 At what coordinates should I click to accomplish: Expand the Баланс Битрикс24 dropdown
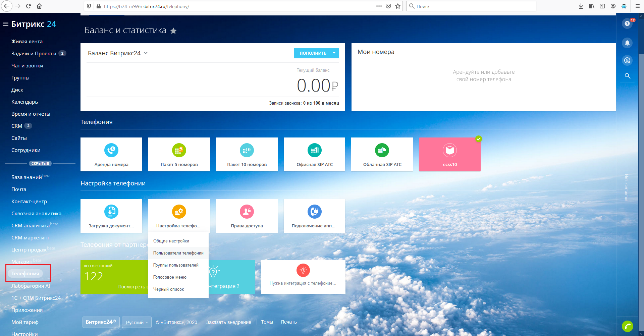point(146,53)
